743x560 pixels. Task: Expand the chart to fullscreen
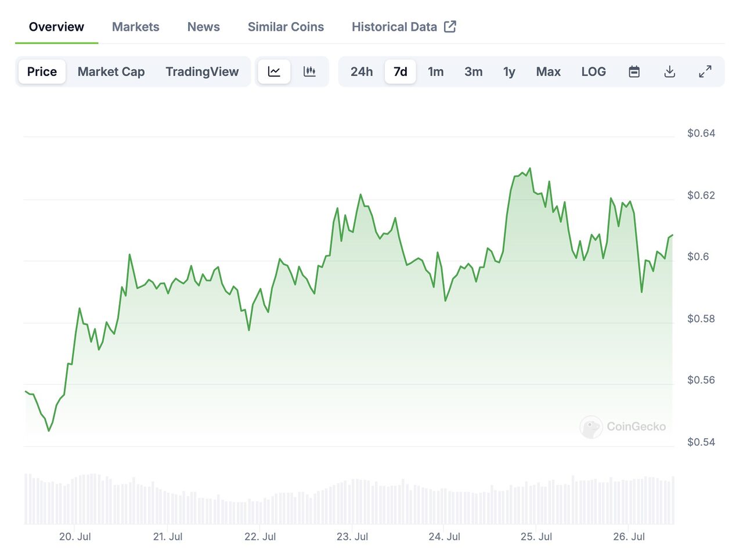(705, 71)
